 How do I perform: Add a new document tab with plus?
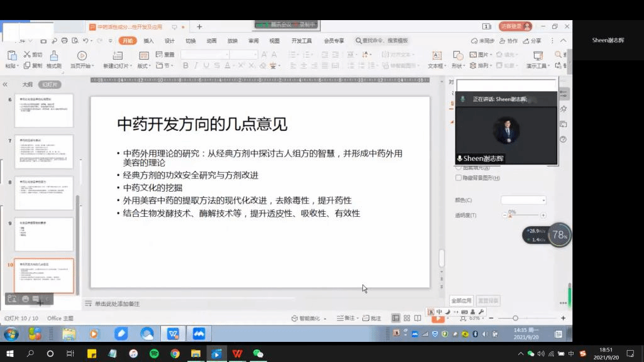(199, 26)
